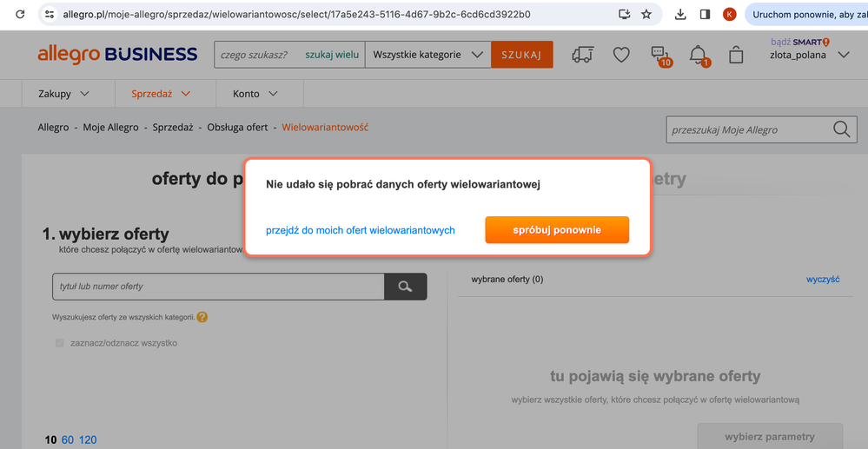Toggle zaznacz/odznacz wszystko checkbox
This screenshot has height=449, width=868.
(x=60, y=343)
